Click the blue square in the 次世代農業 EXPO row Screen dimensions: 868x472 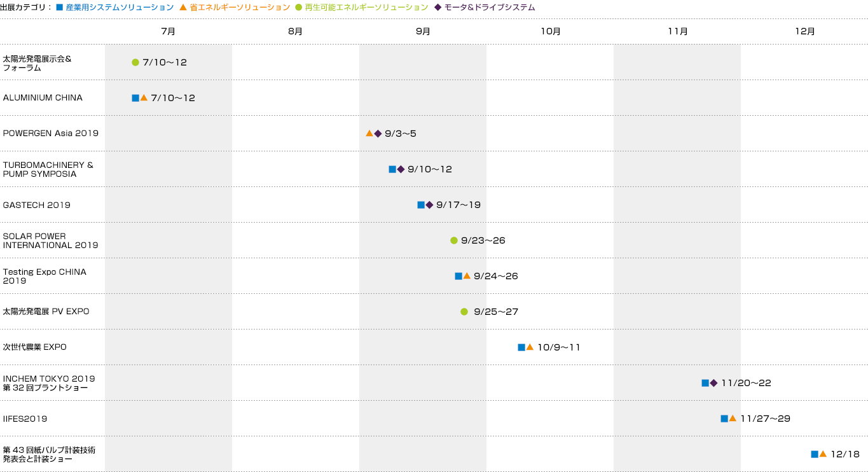[521, 347]
